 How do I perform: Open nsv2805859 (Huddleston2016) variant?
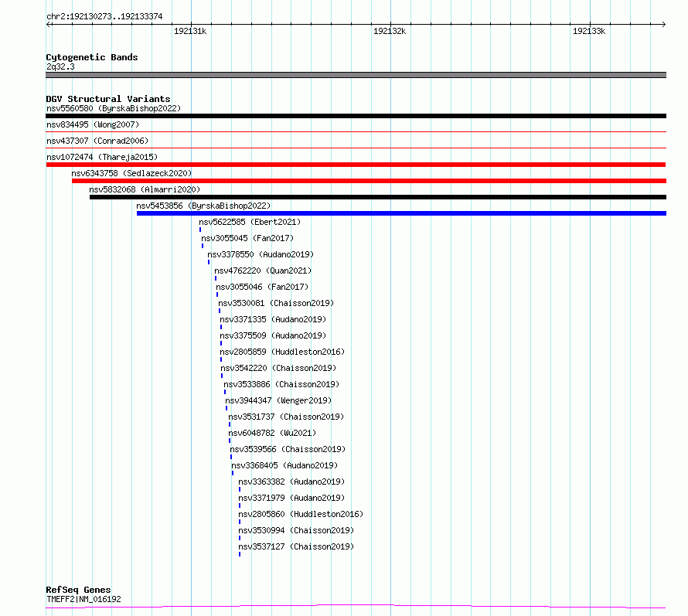tap(282, 352)
